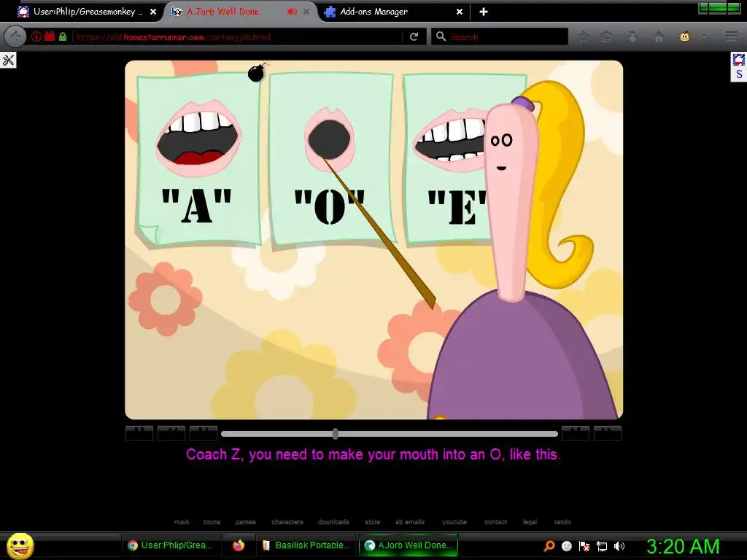Show bookmarks list toolbar icon

click(606, 36)
